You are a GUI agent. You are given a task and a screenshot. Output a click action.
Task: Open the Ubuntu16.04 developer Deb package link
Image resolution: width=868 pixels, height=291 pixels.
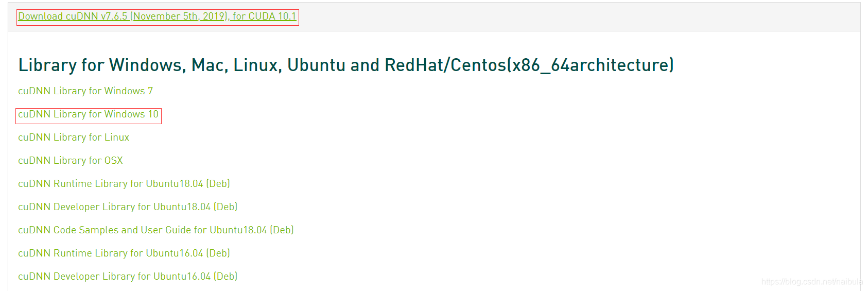point(128,277)
